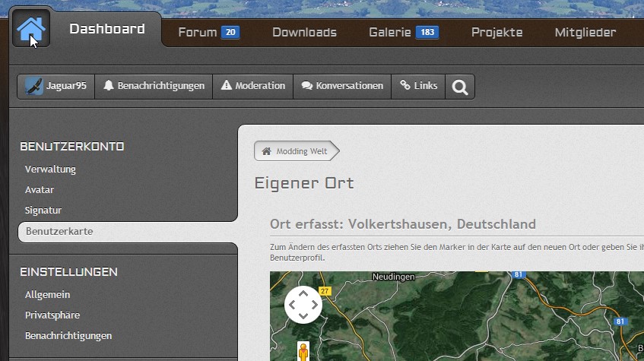Open the Moderation warning menu
This screenshot has width=644, height=361.
(x=252, y=86)
